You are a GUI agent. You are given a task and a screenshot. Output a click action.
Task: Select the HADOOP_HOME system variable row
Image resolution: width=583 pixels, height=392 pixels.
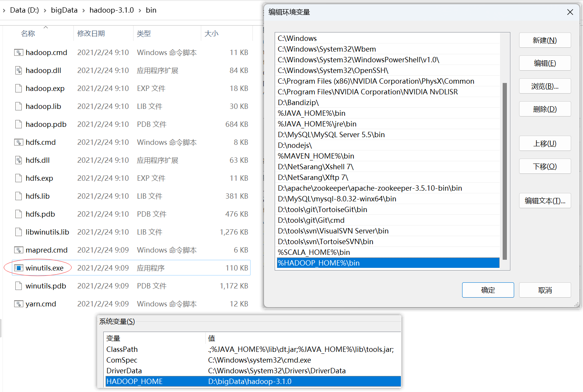pos(253,381)
